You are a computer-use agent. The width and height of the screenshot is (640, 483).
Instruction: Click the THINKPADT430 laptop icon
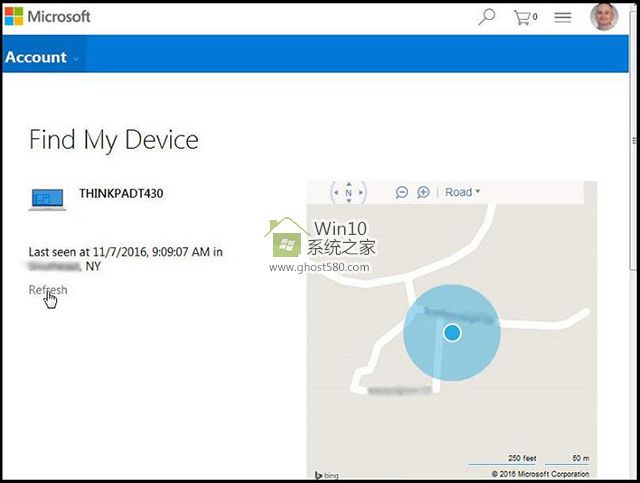[47, 199]
